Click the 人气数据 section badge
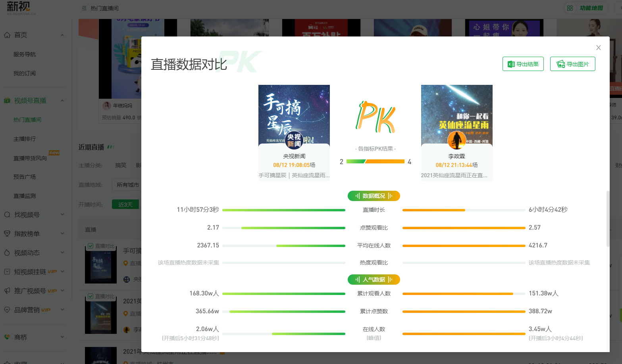The image size is (622, 364). click(374, 280)
